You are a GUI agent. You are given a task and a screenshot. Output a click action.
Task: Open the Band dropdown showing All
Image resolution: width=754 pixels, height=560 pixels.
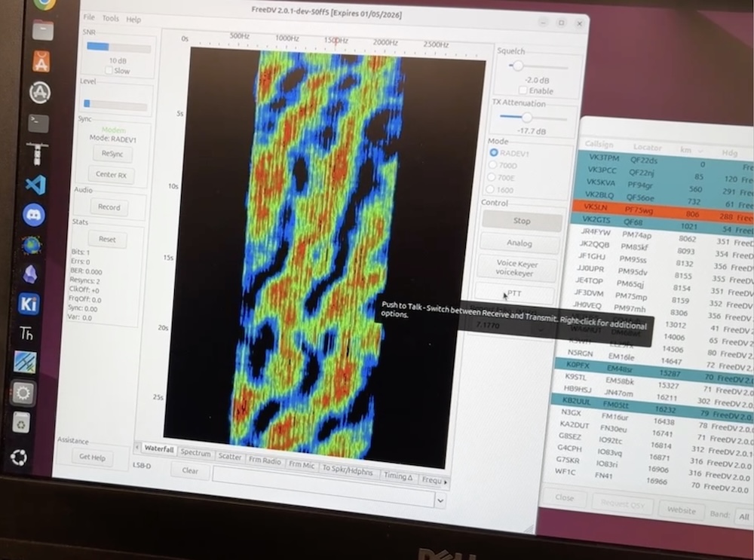tap(746, 517)
